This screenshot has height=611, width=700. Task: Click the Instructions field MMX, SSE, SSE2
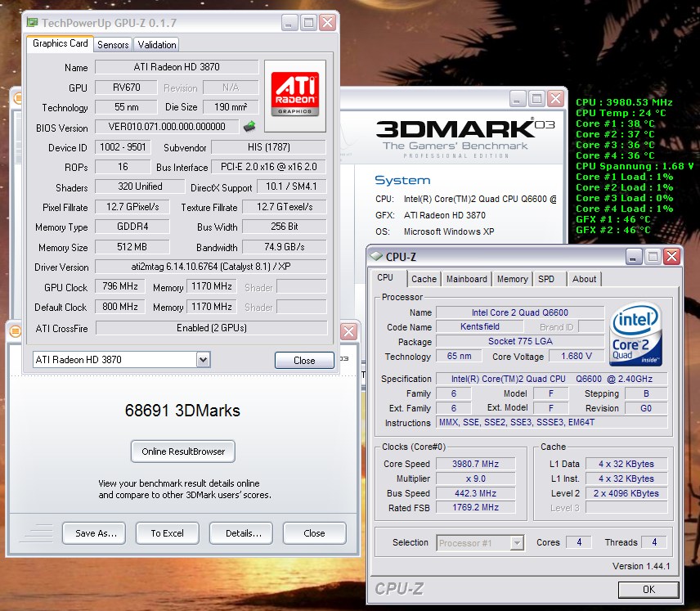pyautogui.click(x=551, y=422)
